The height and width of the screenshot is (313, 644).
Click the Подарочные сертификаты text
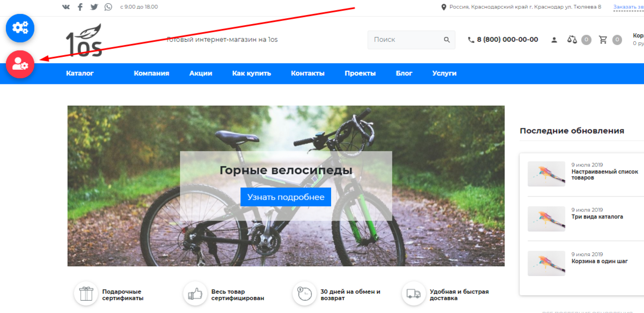pos(123,295)
